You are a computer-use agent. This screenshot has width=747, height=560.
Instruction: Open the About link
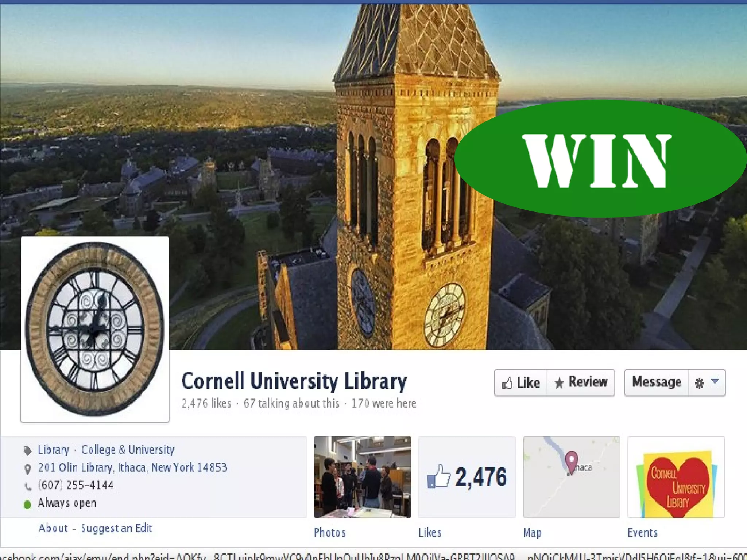[53, 528]
